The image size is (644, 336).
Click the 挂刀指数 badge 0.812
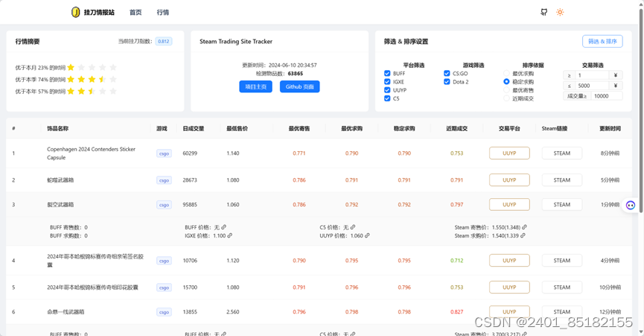pyautogui.click(x=164, y=42)
